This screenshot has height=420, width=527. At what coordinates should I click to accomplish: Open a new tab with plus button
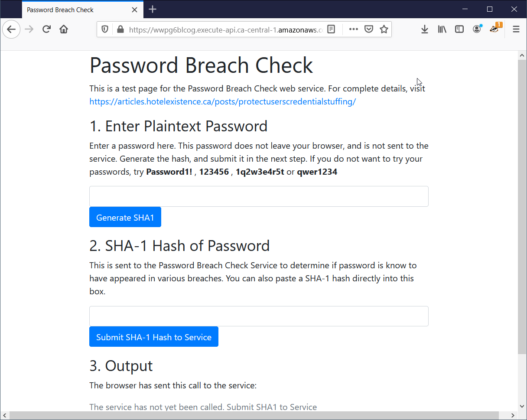tap(153, 10)
